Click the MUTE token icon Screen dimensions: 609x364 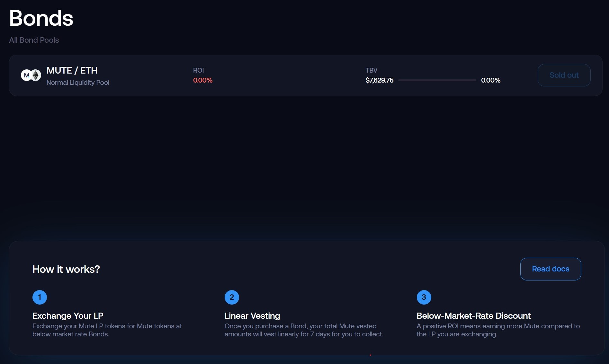[x=26, y=75]
